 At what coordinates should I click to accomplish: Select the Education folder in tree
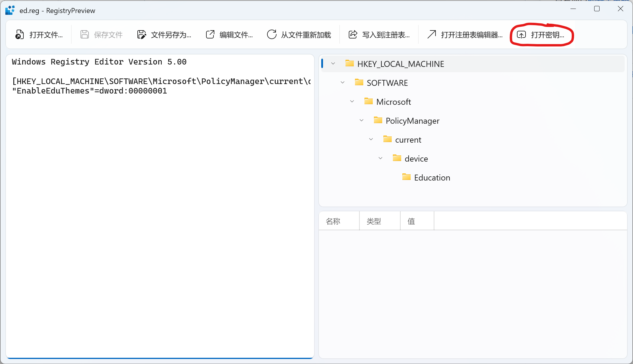(x=432, y=177)
